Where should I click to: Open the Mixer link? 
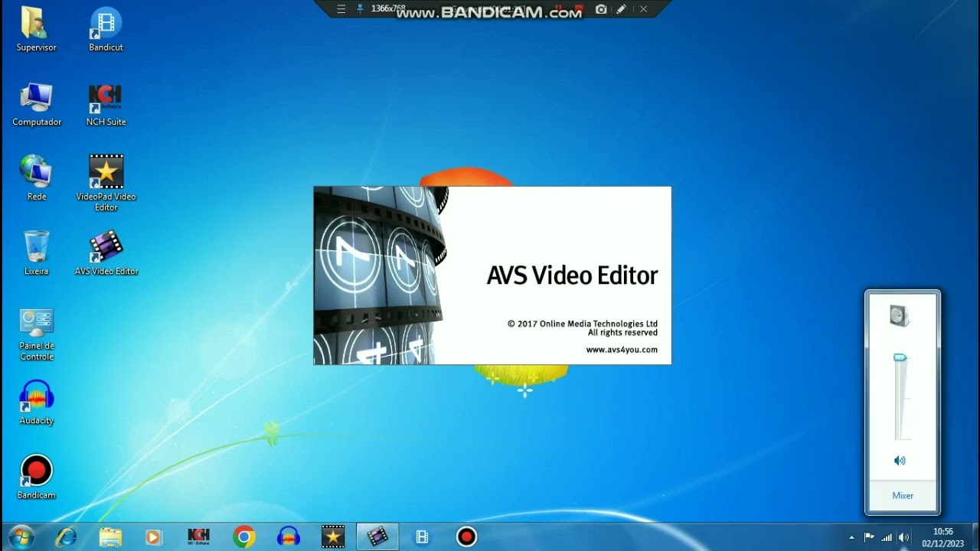[x=903, y=496]
